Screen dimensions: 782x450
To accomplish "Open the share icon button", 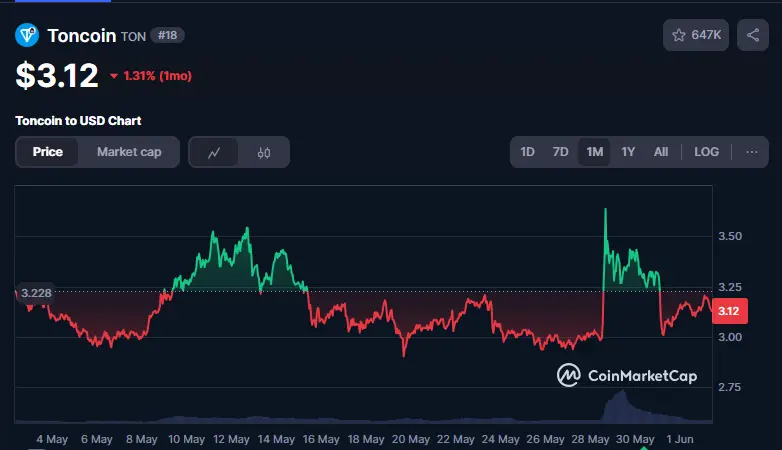I will click(753, 35).
